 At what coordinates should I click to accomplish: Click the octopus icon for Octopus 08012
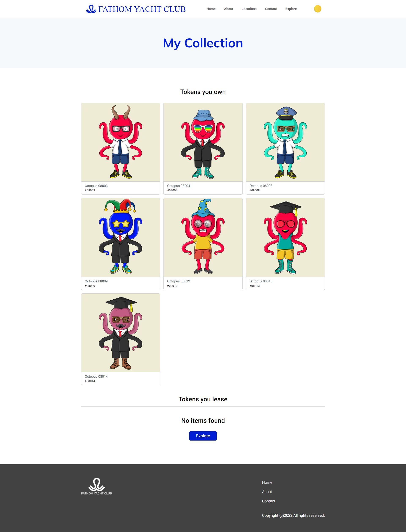coord(203,238)
